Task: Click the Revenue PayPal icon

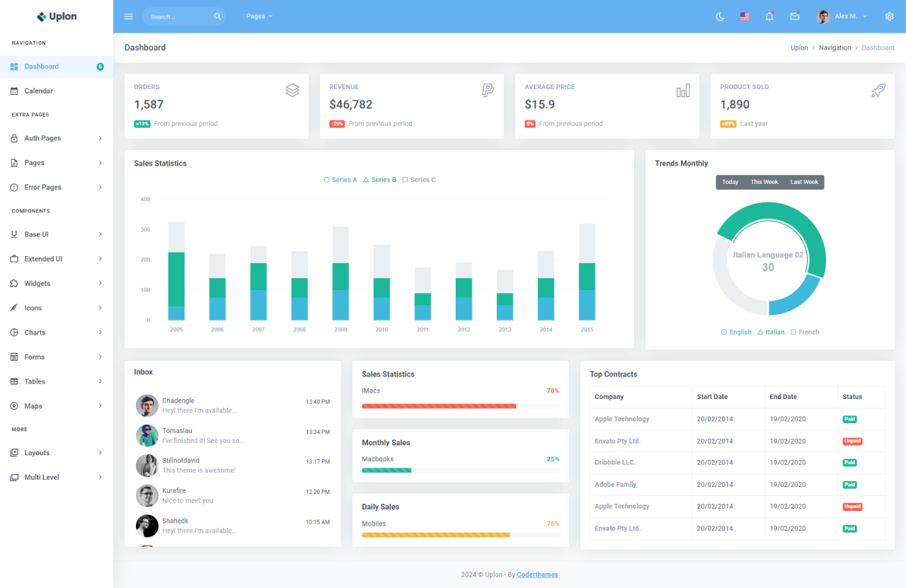Action: pyautogui.click(x=488, y=91)
